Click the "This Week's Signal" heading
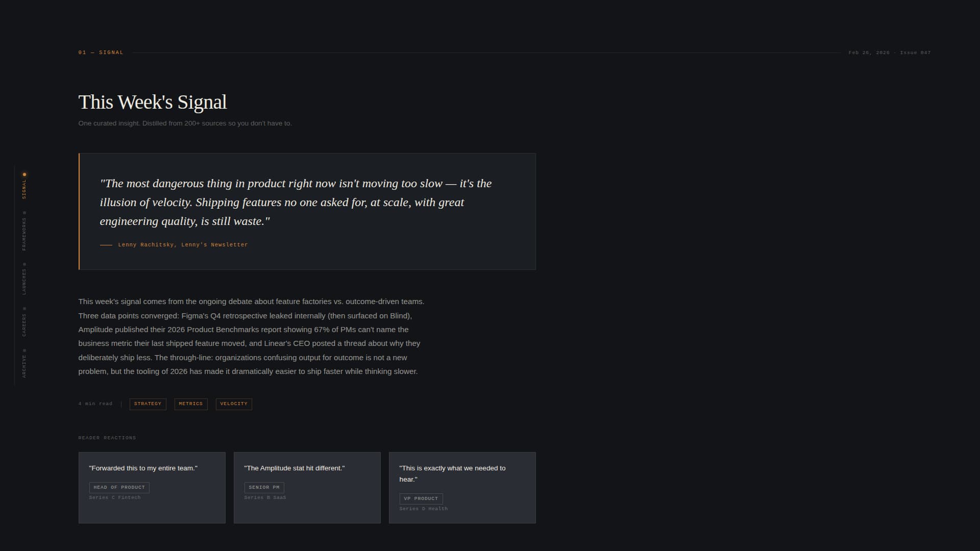The height and width of the screenshot is (551, 980). pos(153,102)
